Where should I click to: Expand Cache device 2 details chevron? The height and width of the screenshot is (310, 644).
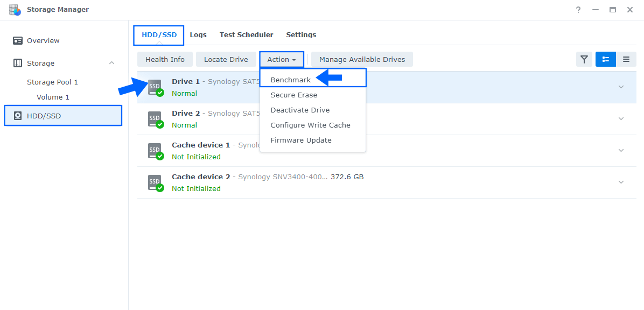point(621,182)
